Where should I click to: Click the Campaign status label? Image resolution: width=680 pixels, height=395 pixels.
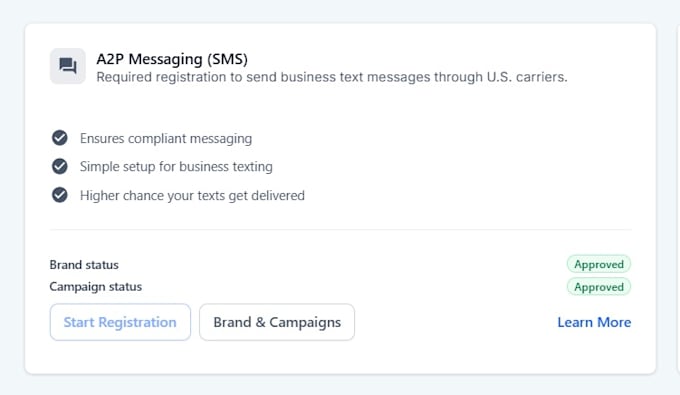point(95,287)
